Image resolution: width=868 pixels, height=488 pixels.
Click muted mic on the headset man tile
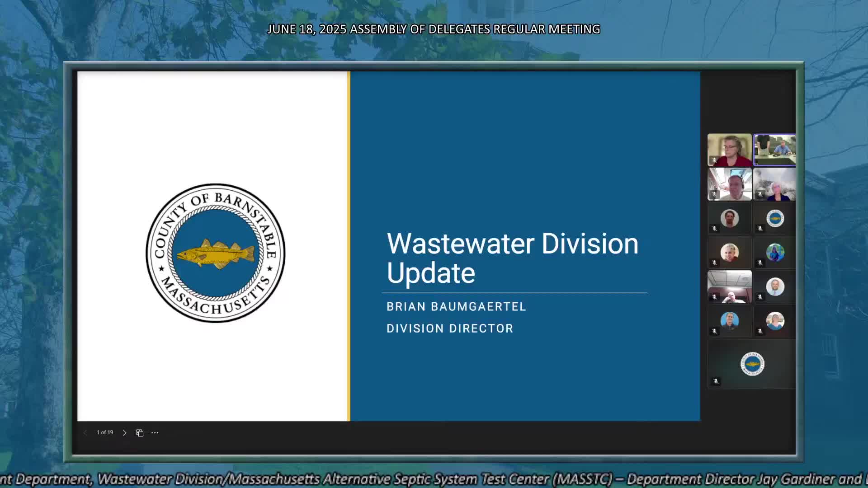coord(714,194)
